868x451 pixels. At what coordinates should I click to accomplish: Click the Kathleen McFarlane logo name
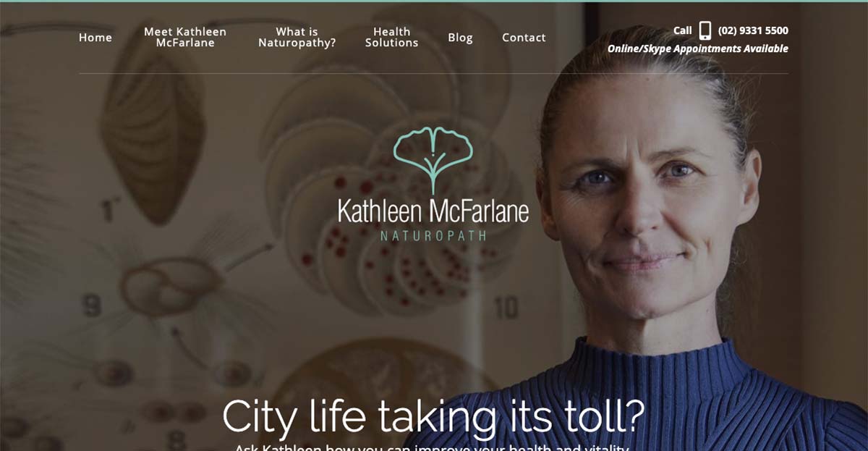[x=433, y=211]
